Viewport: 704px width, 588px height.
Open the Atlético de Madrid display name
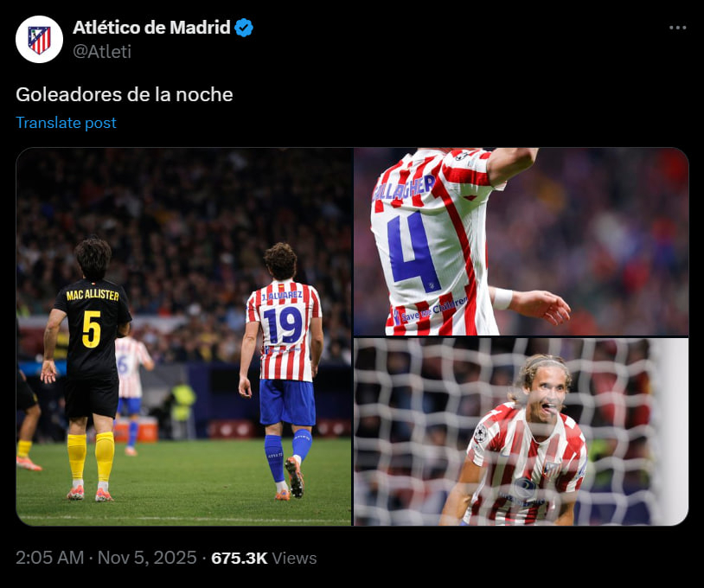151,28
